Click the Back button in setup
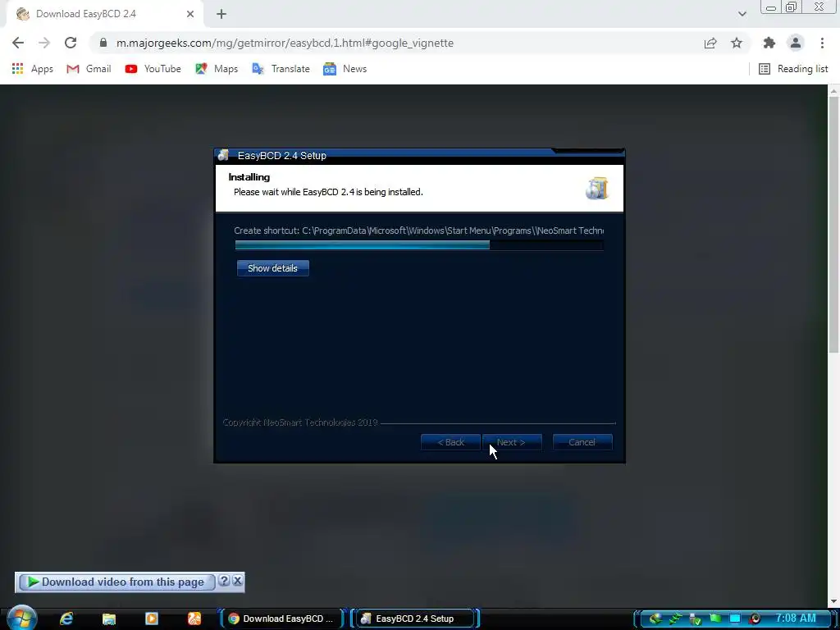The width and height of the screenshot is (840, 630). click(x=450, y=442)
